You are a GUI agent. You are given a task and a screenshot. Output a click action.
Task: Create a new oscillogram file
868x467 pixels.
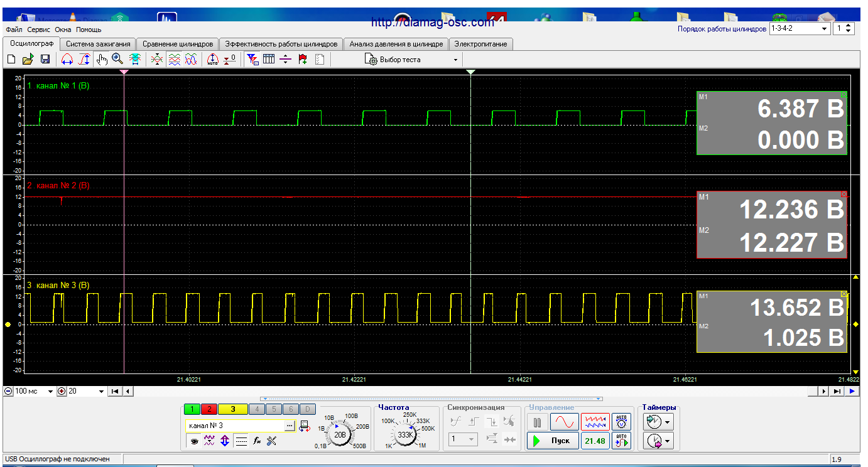(x=11, y=60)
